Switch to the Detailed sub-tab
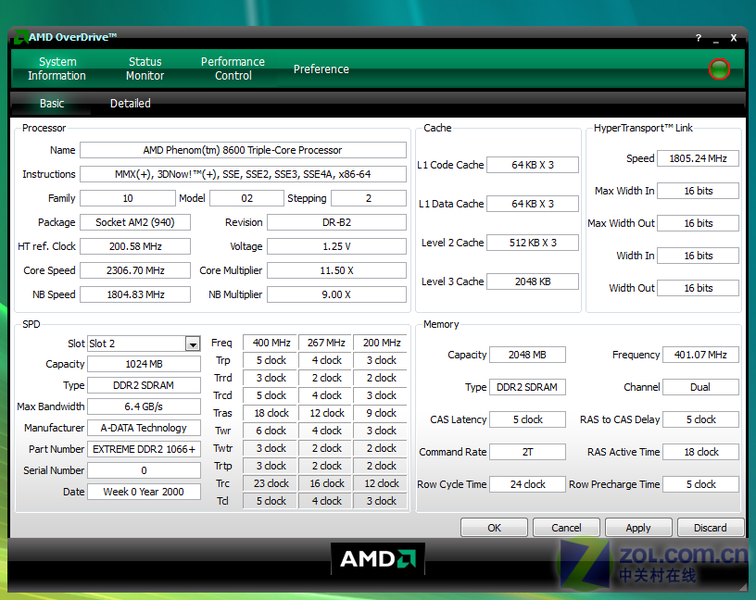 (x=130, y=103)
